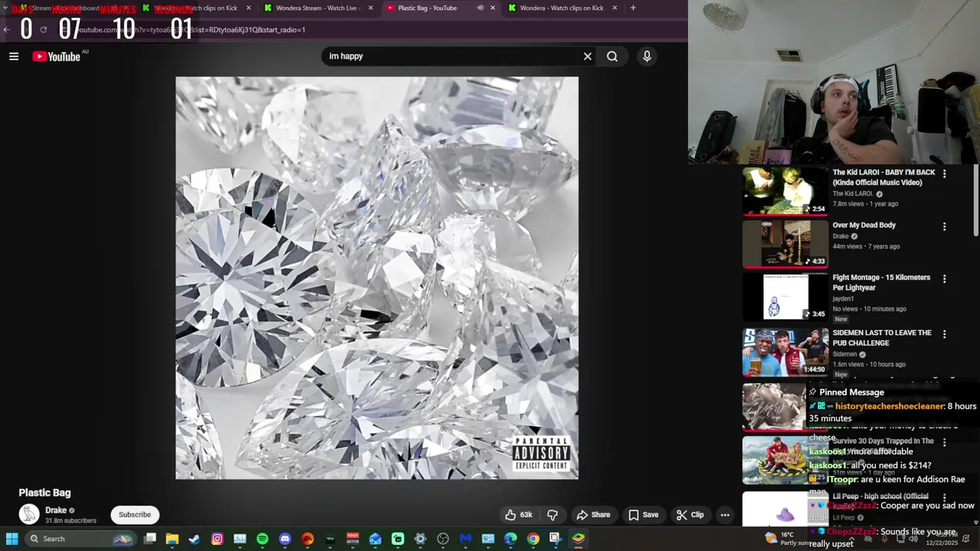
Task: Click the magnifier search button
Action: click(612, 56)
